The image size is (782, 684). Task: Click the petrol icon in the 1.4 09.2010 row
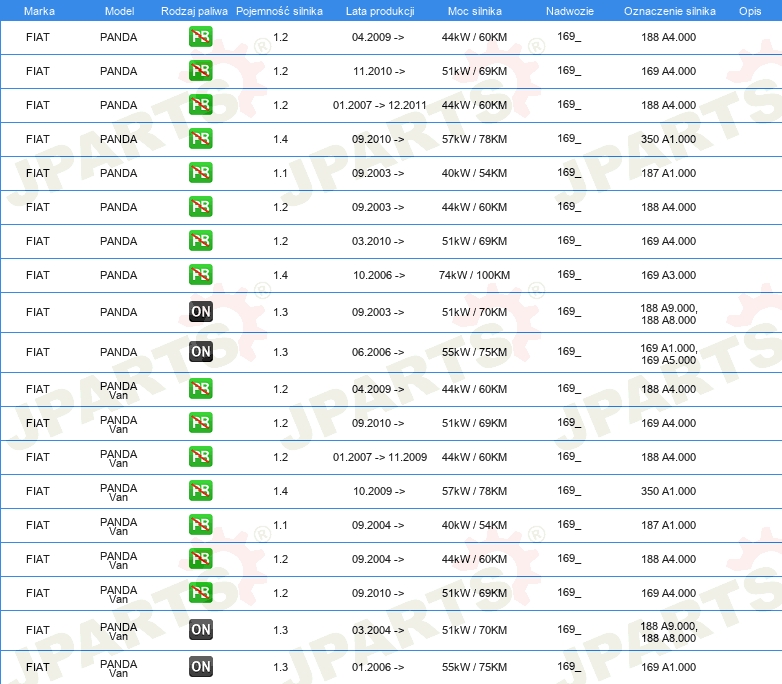[x=200, y=139]
